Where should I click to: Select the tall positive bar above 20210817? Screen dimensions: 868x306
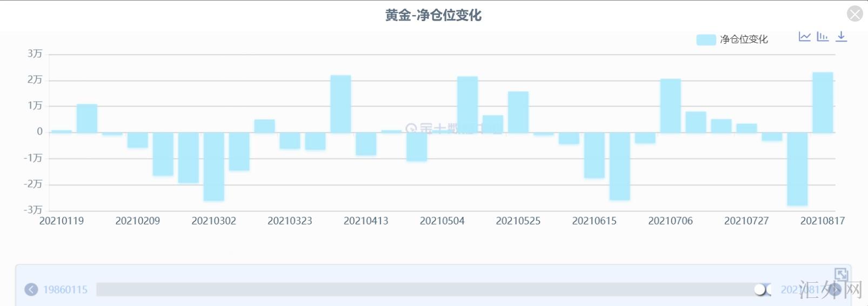(x=823, y=103)
